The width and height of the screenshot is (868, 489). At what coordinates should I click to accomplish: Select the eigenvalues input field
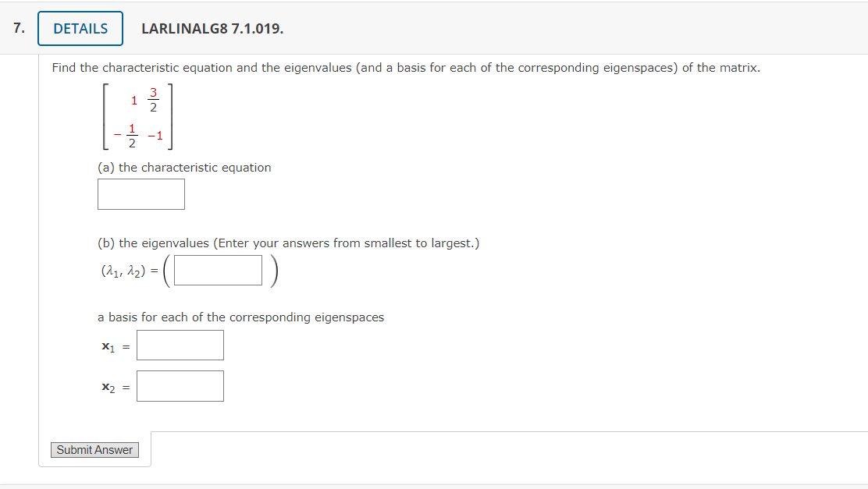[217, 270]
